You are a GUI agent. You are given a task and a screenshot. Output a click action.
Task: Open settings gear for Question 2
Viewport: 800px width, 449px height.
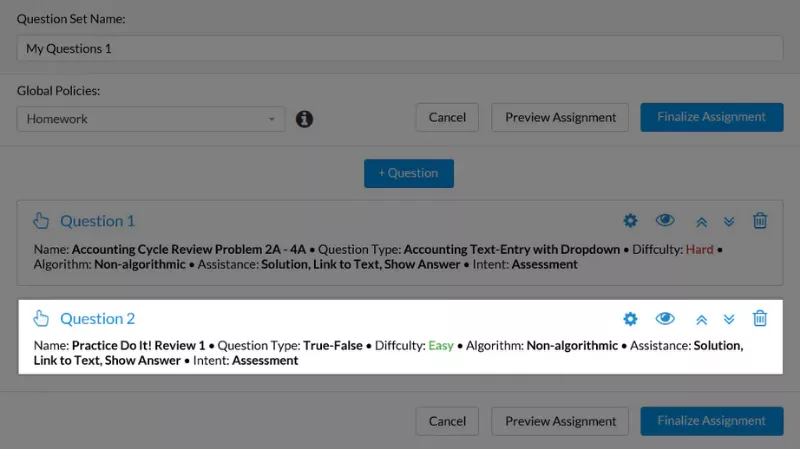pyautogui.click(x=630, y=318)
